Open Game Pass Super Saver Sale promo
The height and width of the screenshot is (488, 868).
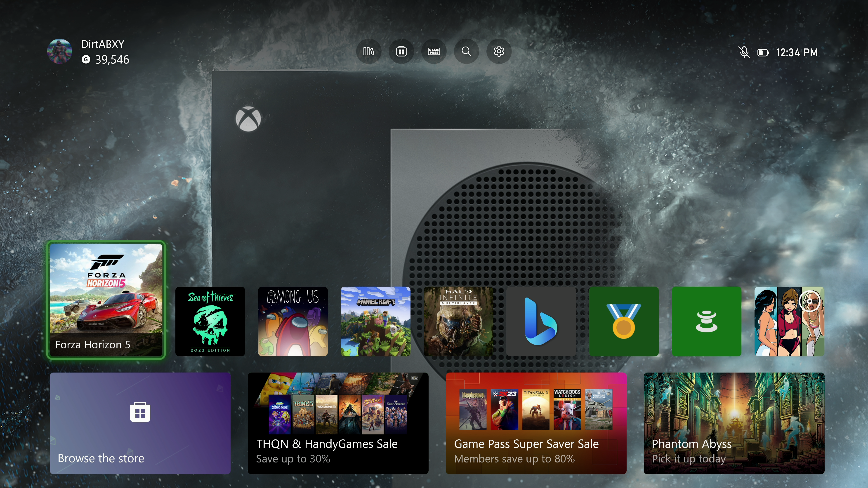pyautogui.click(x=536, y=423)
